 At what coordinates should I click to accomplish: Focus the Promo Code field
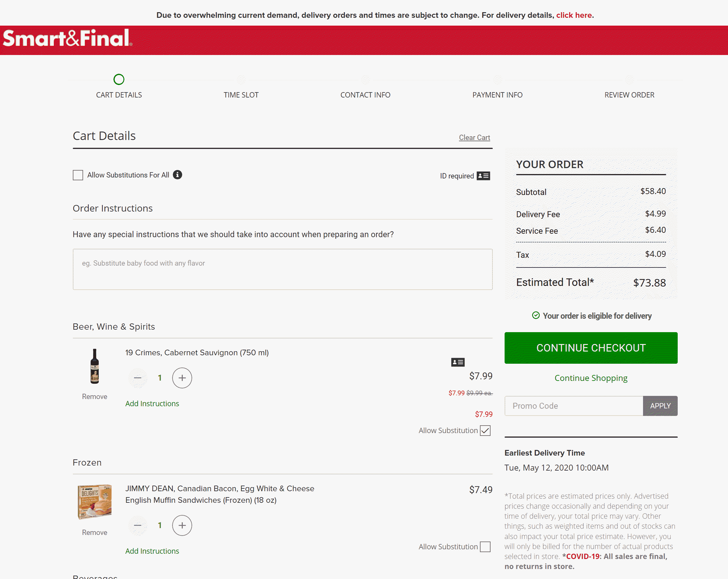[573, 406]
